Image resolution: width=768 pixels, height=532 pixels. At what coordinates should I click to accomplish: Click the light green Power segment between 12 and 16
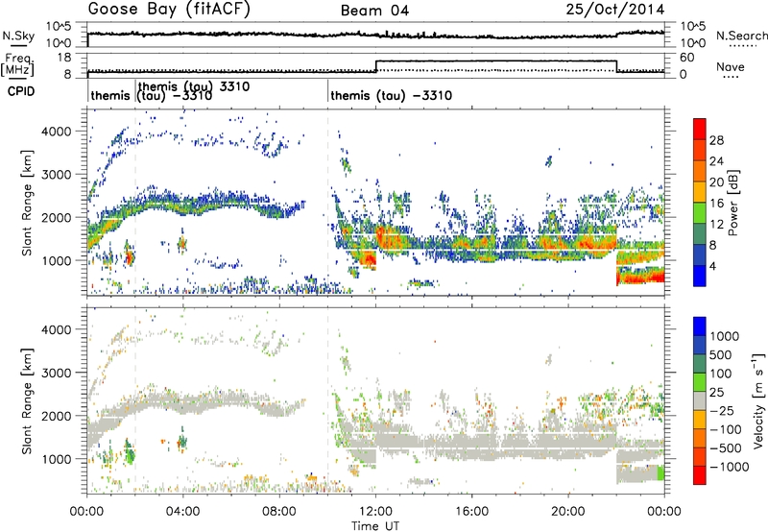click(x=700, y=213)
